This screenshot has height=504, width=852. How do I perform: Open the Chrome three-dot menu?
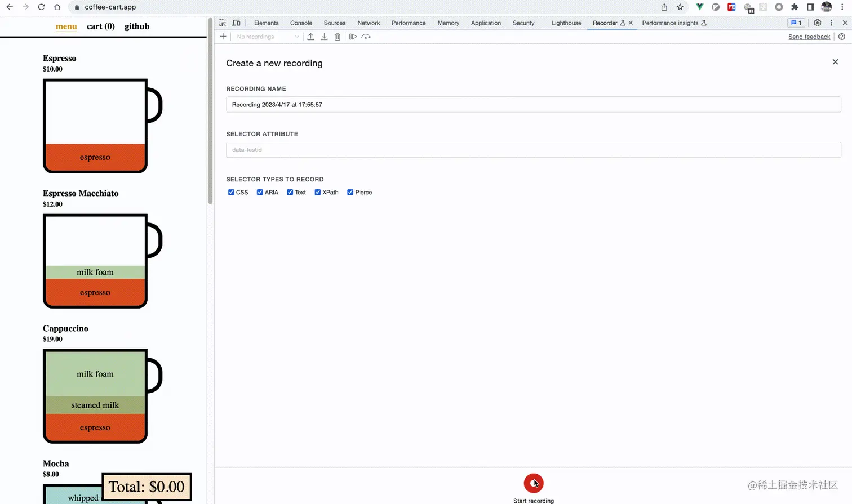pos(842,7)
